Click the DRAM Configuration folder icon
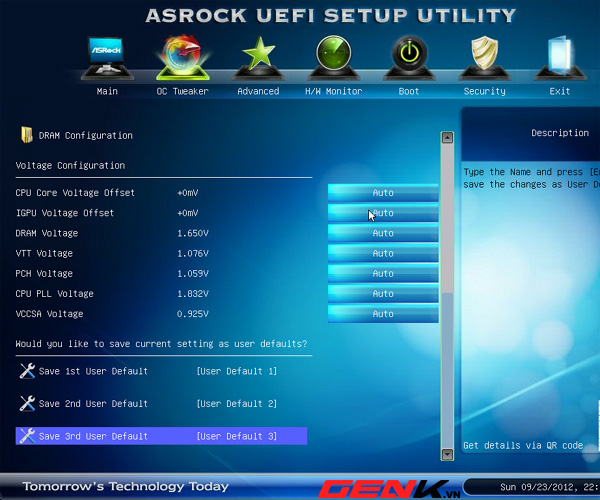Screen dimensions: 600x500 point(26,135)
